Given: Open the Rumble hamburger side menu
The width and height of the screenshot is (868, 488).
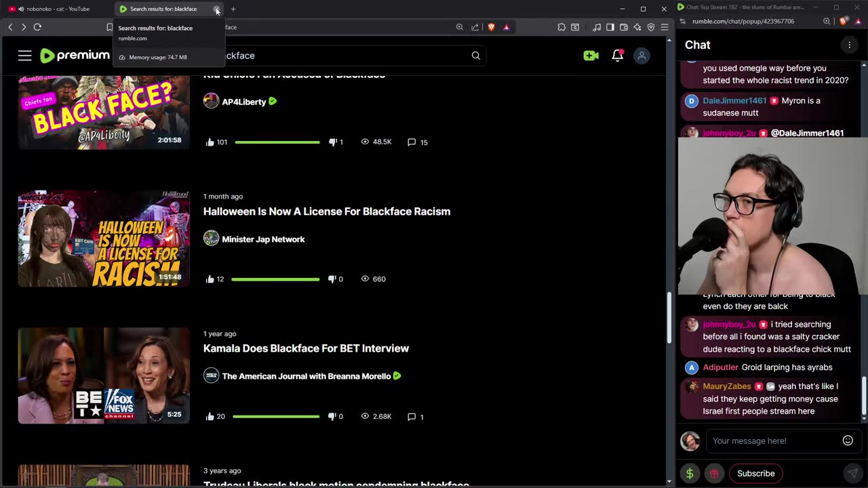Looking at the screenshot, I should tap(25, 56).
